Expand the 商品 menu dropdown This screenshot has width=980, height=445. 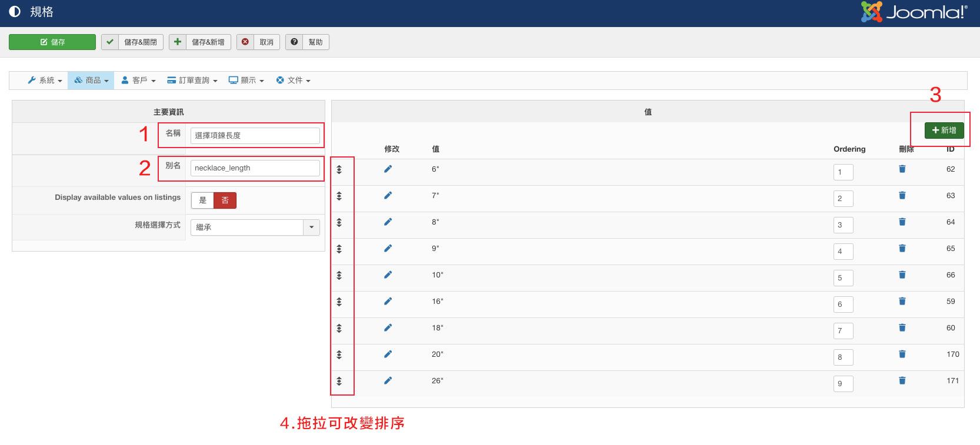pos(91,81)
